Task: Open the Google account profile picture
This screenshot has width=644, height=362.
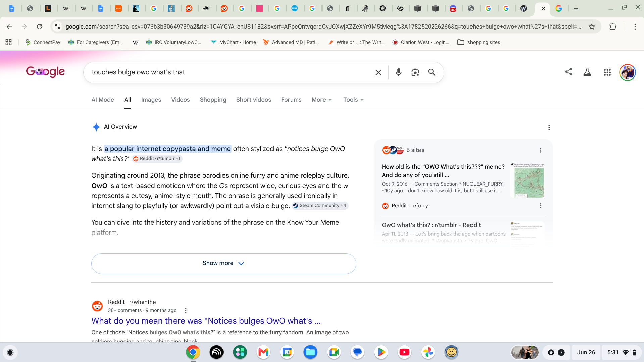Action: [x=627, y=72]
